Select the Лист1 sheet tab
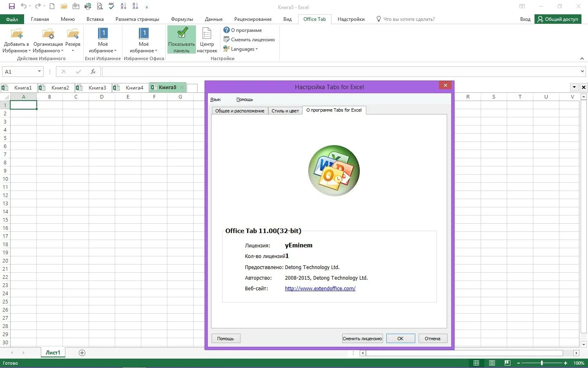Image resolution: width=588 pixels, height=368 pixels. point(53,353)
